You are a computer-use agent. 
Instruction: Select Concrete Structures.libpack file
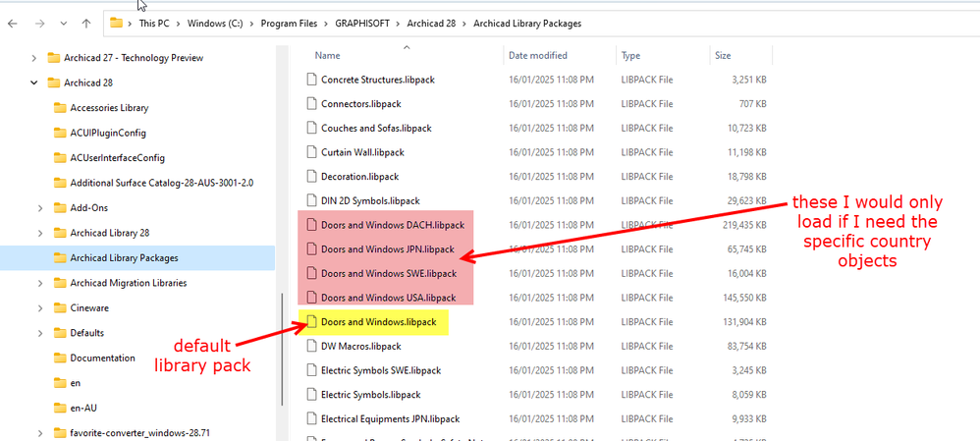[x=377, y=80]
